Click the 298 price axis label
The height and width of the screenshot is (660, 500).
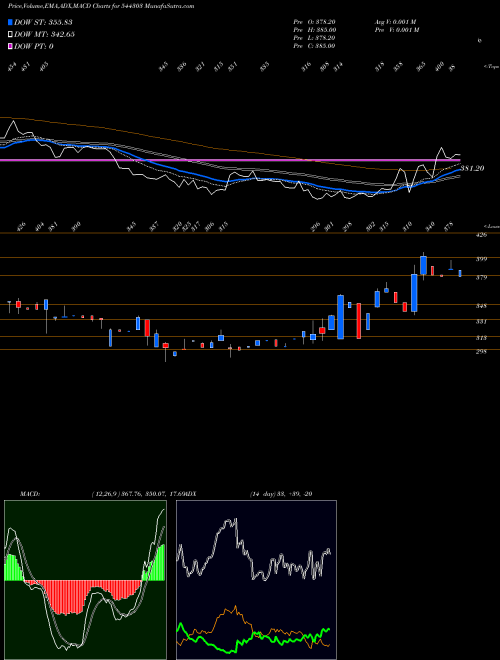click(x=481, y=351)
